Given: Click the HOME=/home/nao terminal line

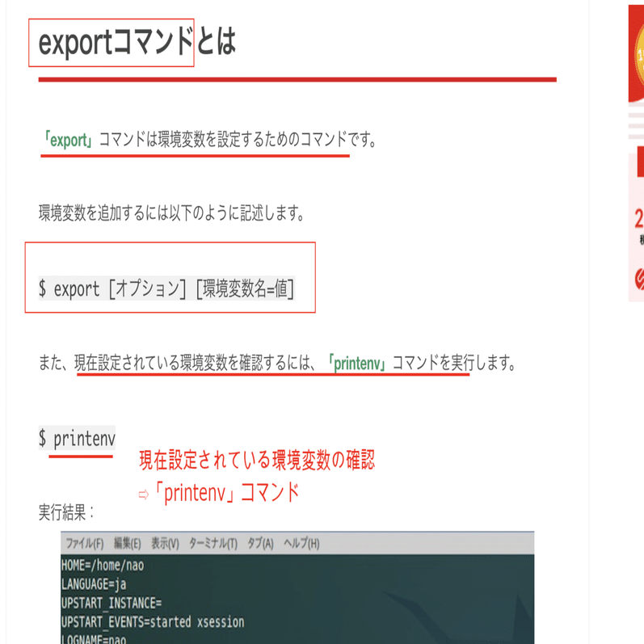Looking at the screenshot, I should (103, 565).
